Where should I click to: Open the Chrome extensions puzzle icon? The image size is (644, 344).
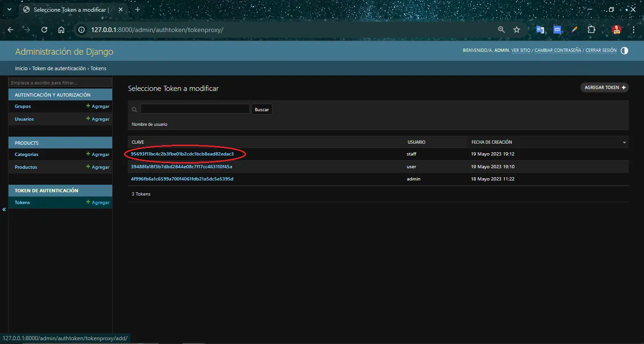(591, 30)
